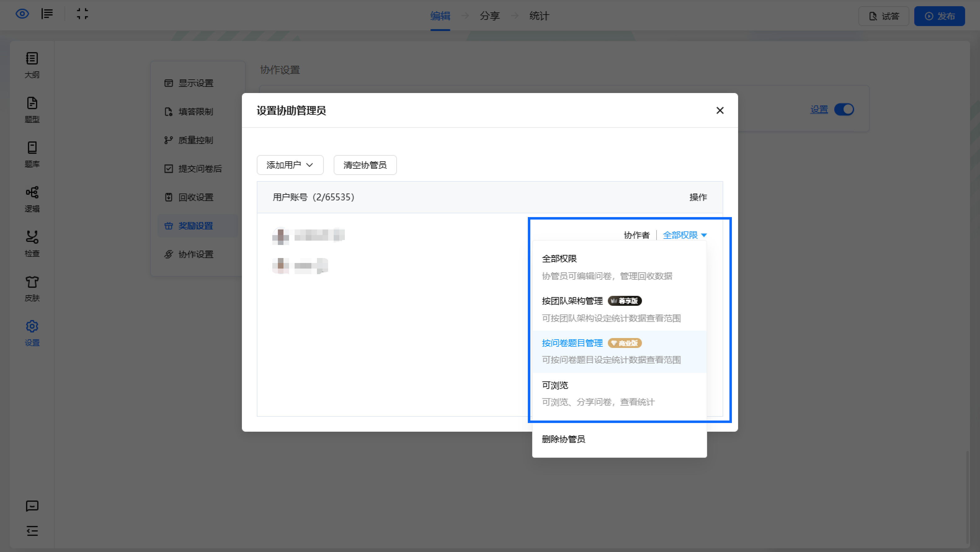Open the 皮肤 skin panel
Screen dimensions: 980x552
coord(32,288)
